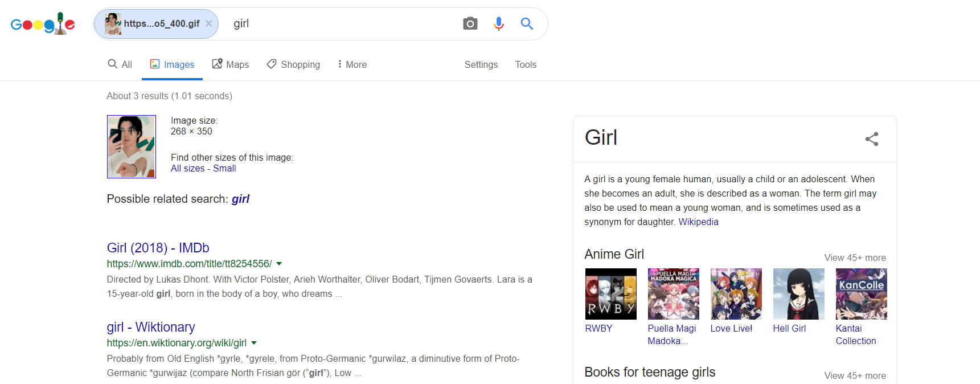Go to the Shopping tab
This screenshot has width=980, height=384.
click(x=293, y=64)
